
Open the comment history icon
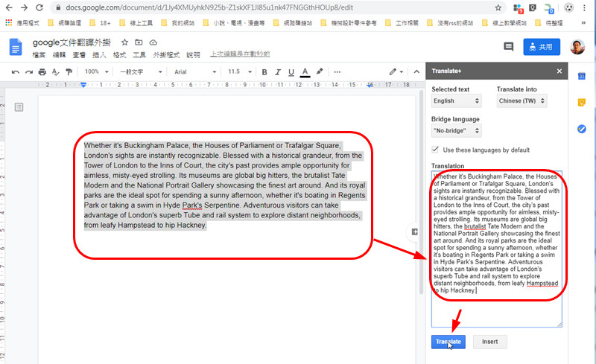(508, 47)
